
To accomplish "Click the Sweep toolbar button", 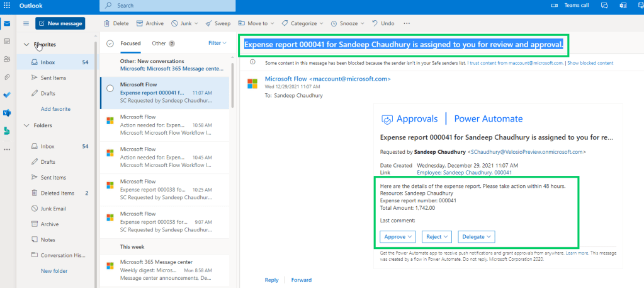I will point(218,23).
